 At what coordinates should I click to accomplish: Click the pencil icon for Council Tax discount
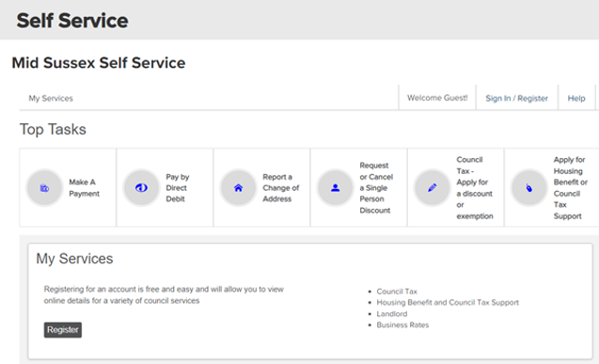pyautogui.click(x=433, y=188)
